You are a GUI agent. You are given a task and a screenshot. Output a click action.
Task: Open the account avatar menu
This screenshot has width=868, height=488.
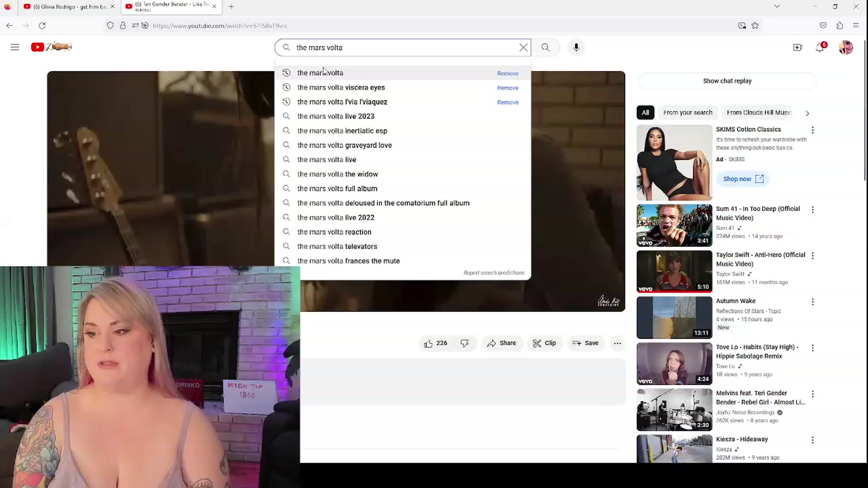[846, 47]
